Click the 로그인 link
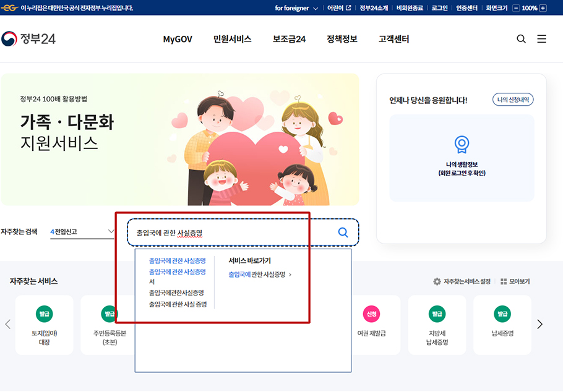This screenshot has width=563, height=392. point(439,8)
